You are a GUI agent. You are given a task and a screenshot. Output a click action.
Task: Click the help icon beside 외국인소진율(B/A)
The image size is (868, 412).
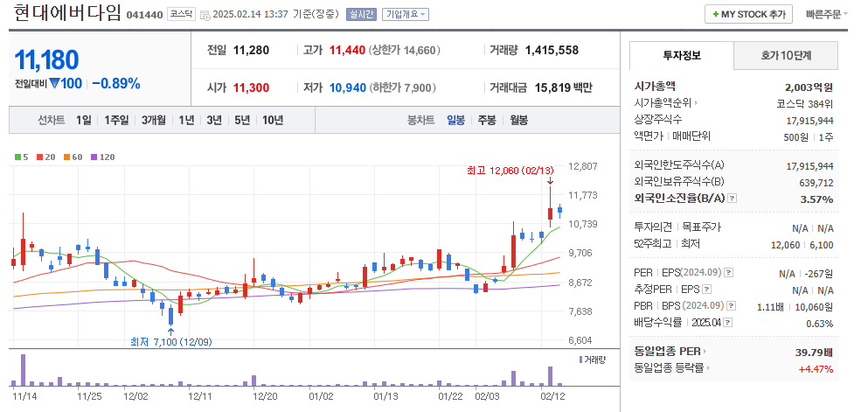732,199
